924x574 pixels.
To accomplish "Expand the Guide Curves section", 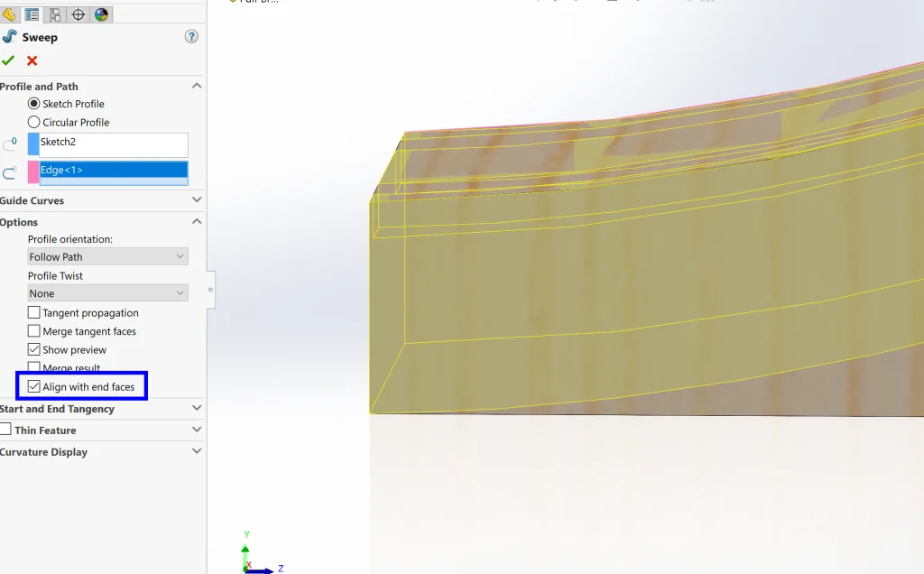I will [x=197, y=200].
